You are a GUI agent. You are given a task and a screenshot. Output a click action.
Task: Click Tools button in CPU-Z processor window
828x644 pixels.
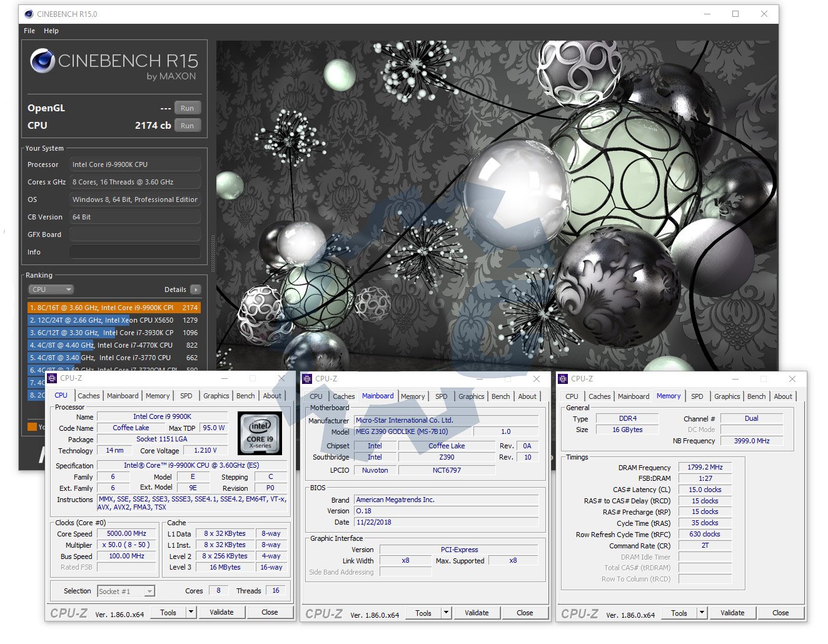click(168, 613)
